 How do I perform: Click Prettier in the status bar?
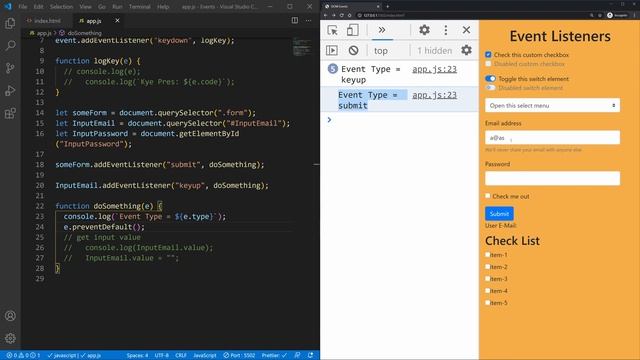click(274, 355)
